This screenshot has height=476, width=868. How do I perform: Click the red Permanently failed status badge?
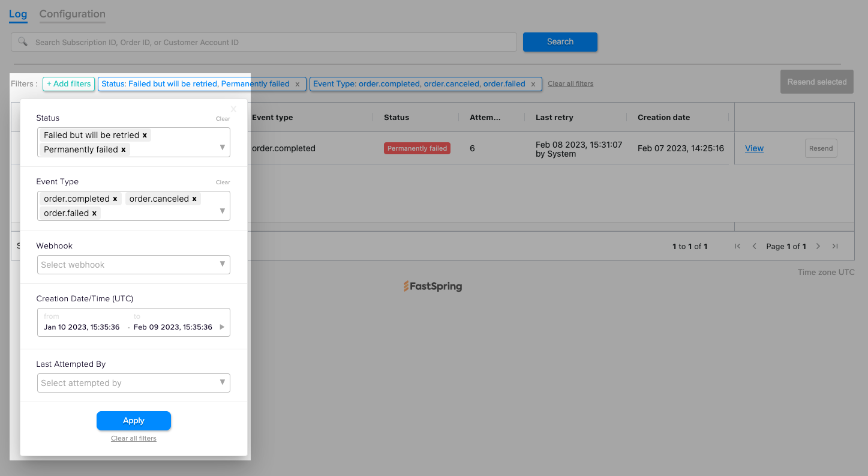pyautogui.click(x=417, y=148)
